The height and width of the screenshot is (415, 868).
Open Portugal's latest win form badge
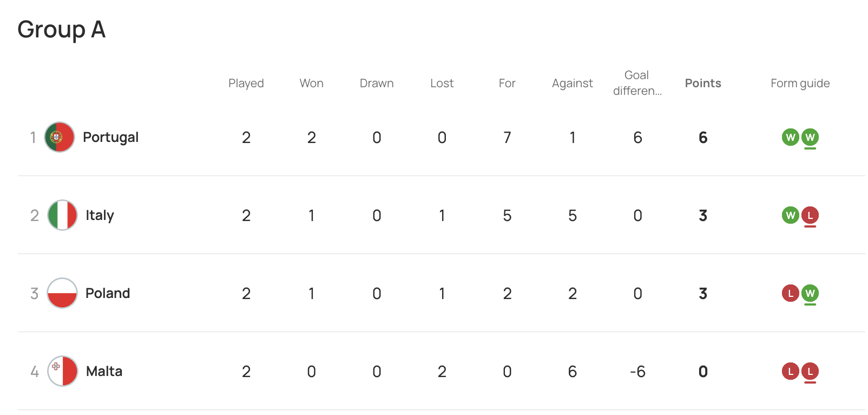(810, 137)
